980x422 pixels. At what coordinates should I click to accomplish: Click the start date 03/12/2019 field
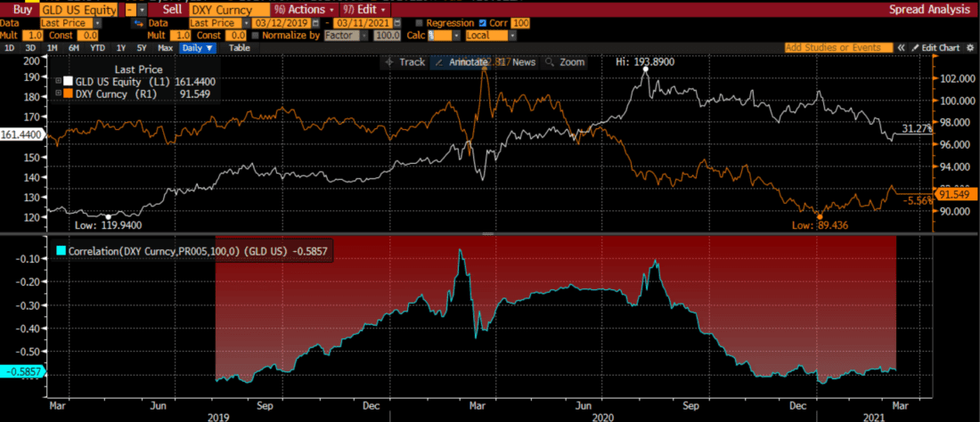(x=283, y=23)
